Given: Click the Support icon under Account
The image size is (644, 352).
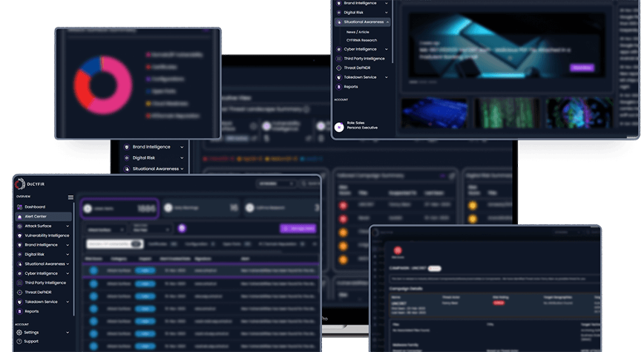Looking at the screenshot, I should pyautogui.click(x=18, y=342).
